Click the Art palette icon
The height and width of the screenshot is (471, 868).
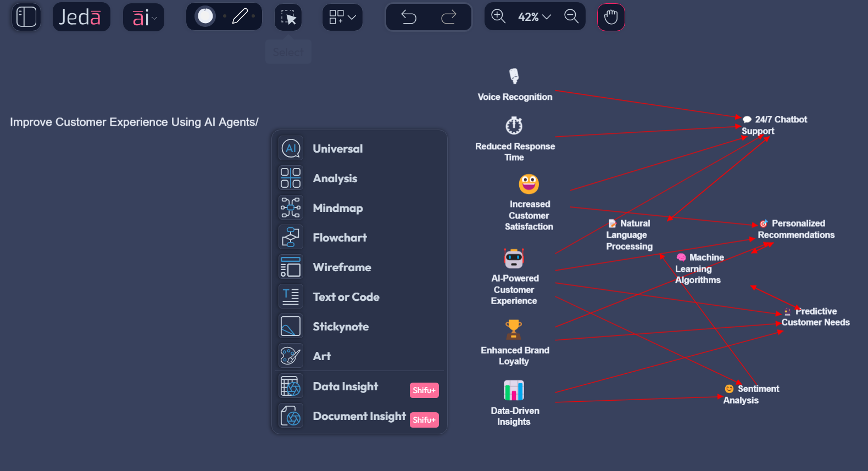pos(291,356)
